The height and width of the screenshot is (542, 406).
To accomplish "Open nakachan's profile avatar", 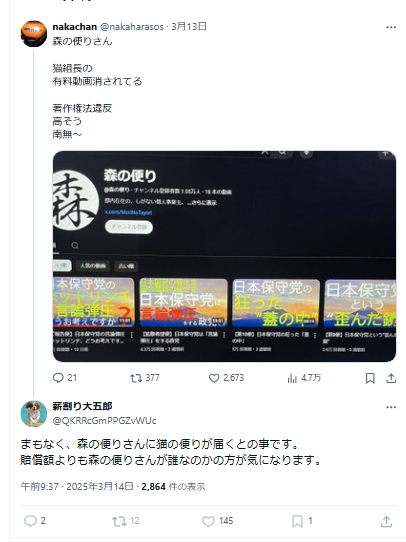I will pyautogui.click(x=34, y=34).
